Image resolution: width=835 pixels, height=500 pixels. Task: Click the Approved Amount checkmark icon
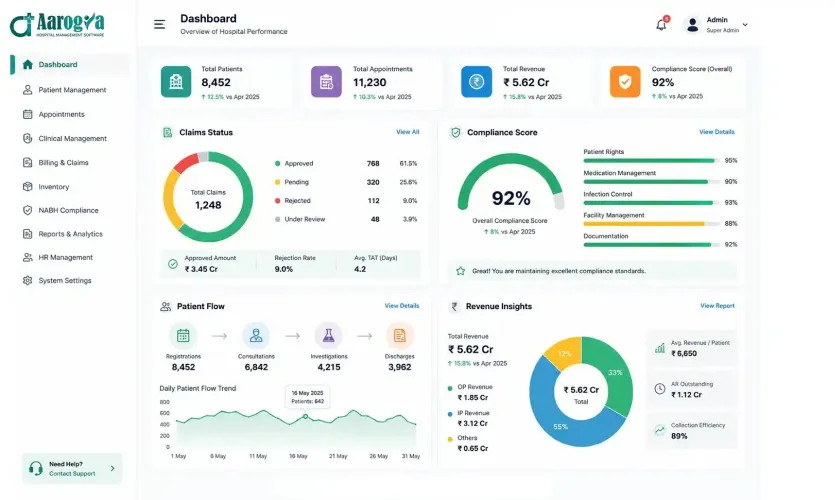(x=173, y=264)
